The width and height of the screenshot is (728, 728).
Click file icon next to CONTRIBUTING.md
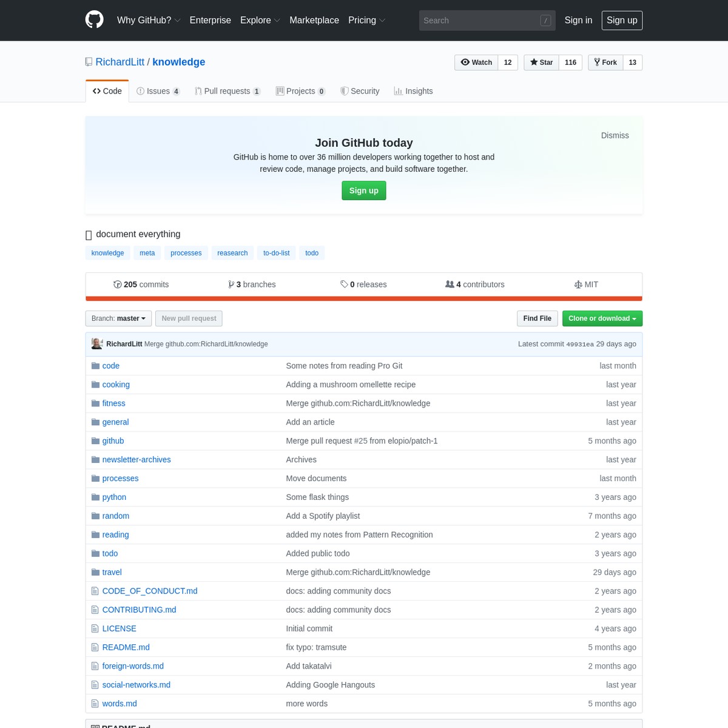95,610
